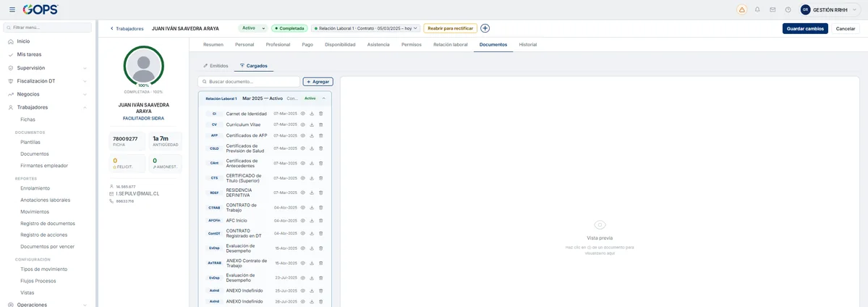Delete the Carnet de Identidad document
Viewport: 868px width, 307px height.
coord(321,114)
